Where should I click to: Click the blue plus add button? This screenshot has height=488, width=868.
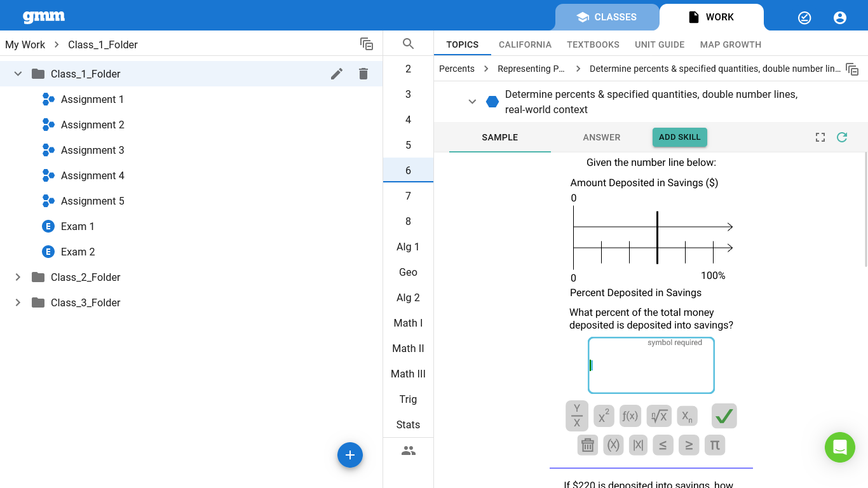click(350, 455)
